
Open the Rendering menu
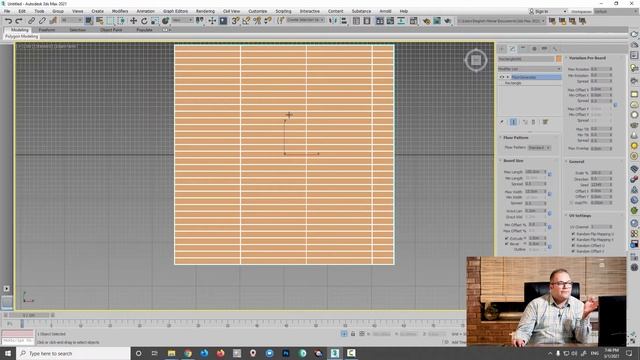pos(205,11)
